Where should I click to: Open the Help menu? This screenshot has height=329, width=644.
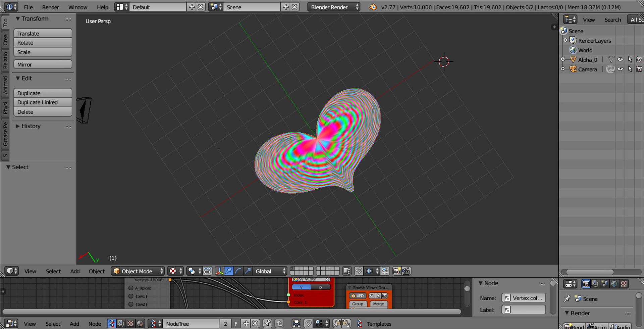(102, 7)
